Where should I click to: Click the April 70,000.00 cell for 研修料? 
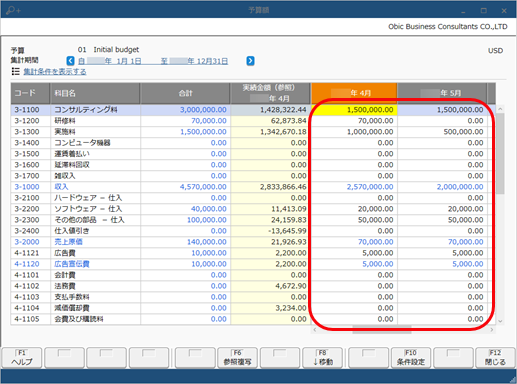coord(354,121)
